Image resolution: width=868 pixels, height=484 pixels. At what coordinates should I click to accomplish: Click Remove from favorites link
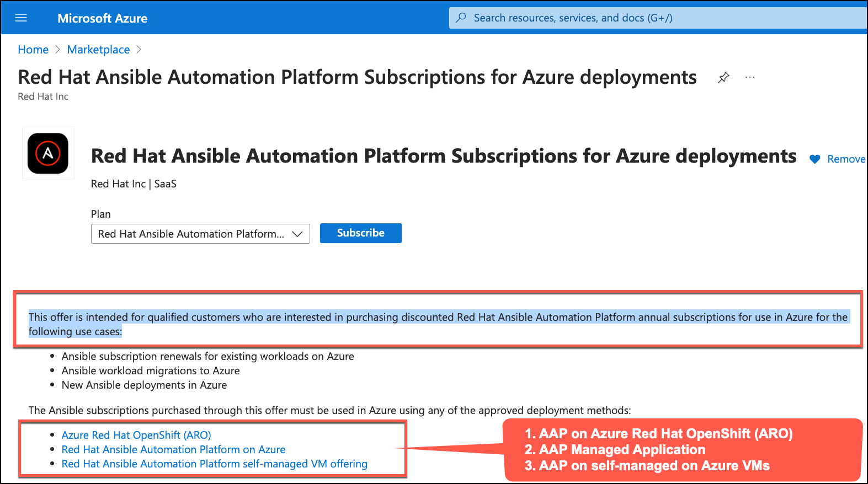click(846, 159)
